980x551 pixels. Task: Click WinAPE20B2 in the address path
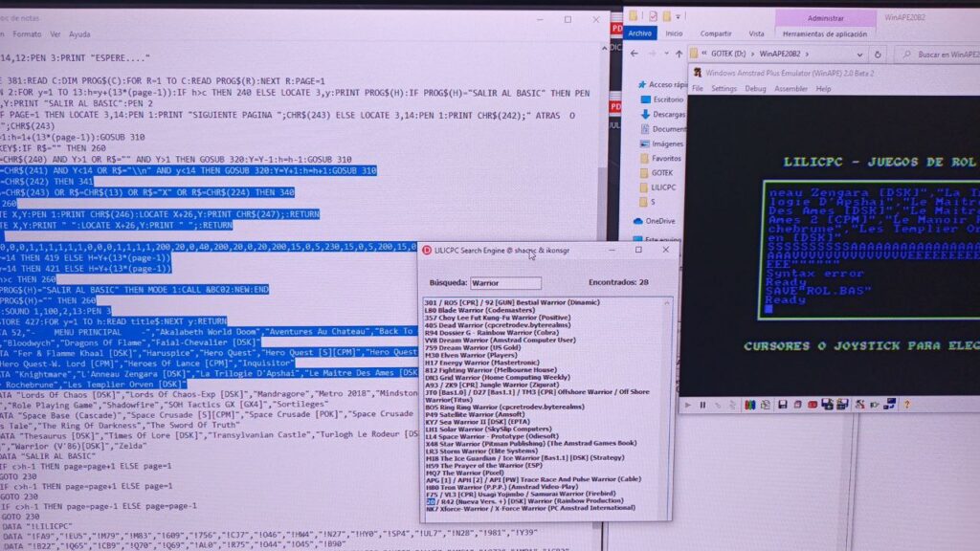pyautogui.click(x=779, y=55)
